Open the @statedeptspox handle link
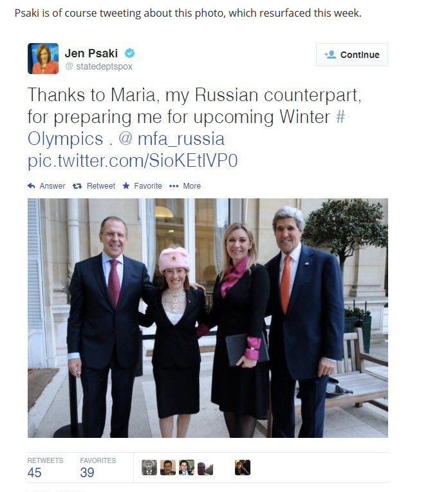The height and width of the screenshot is (492, 448). tap(99, 66)
